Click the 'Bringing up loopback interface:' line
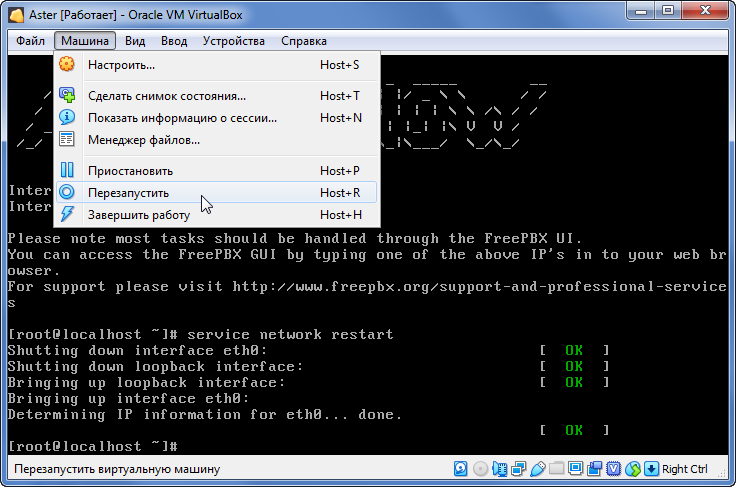This screenshot has width=736, height=487. [146, 382]
